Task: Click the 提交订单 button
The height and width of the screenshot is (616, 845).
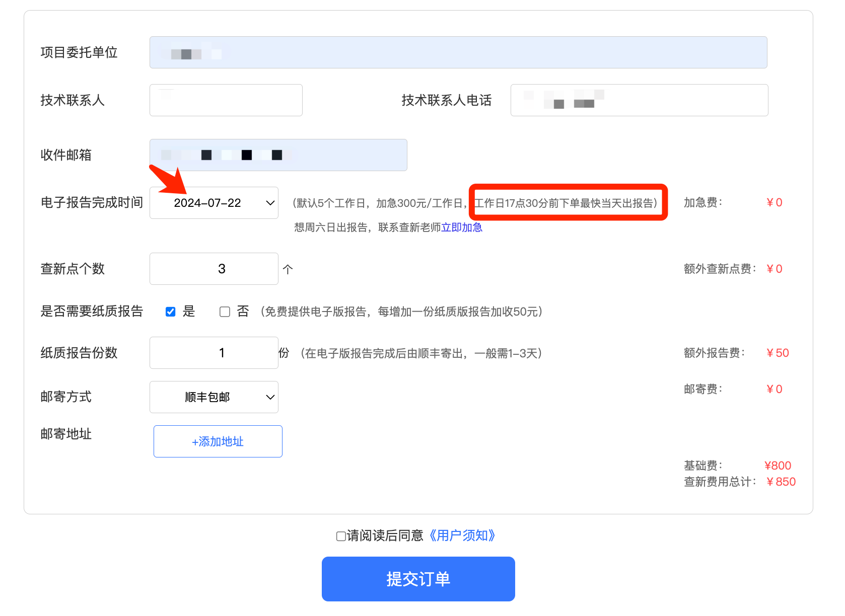Action: coord(418,579)
